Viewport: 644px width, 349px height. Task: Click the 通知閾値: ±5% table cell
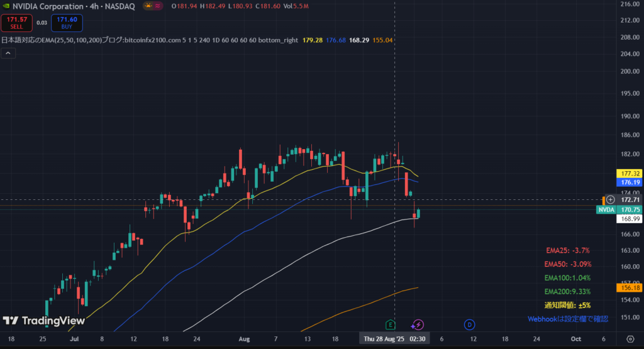pyautogui.click(x=568, y=305)
